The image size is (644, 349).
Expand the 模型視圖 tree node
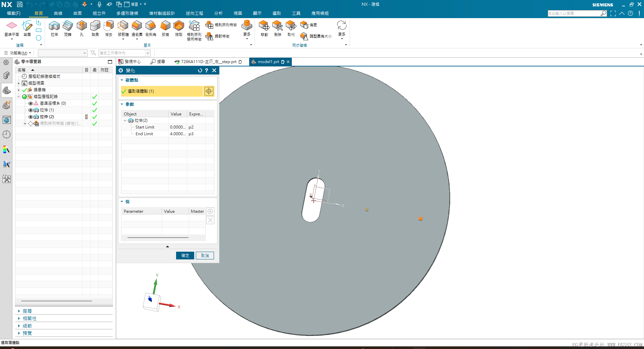pos(19,83)
